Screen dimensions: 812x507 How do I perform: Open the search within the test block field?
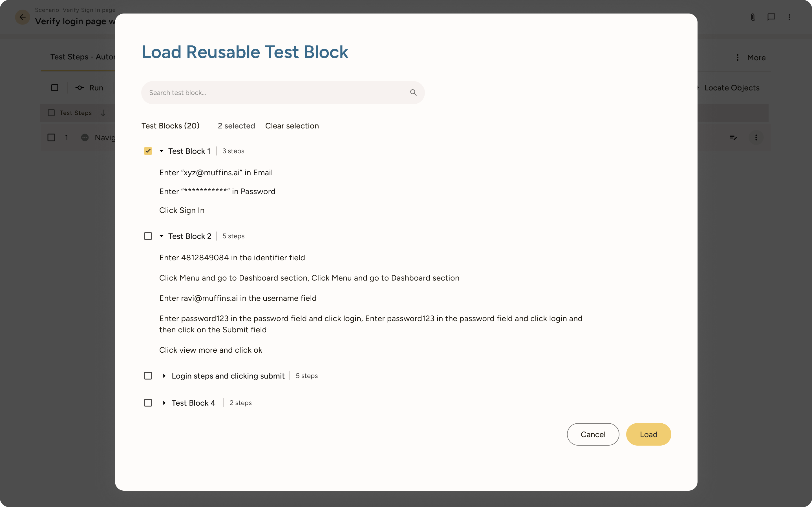(x=413, y=92)
